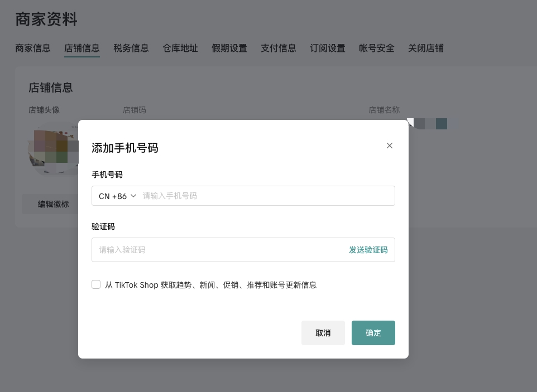The width and height of the screenshot is (537, 392).
Task: Open the 税务信息 tab
Action: point(131,49)
